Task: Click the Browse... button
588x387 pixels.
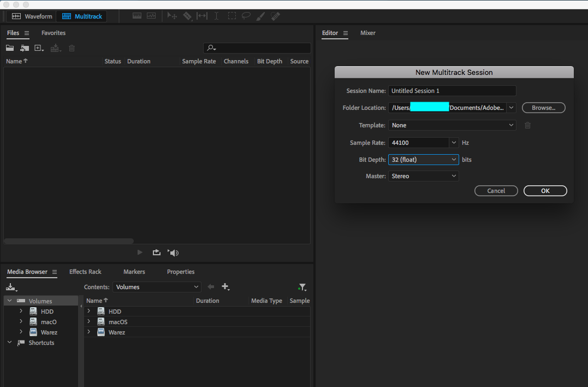Action: point(543,108)
